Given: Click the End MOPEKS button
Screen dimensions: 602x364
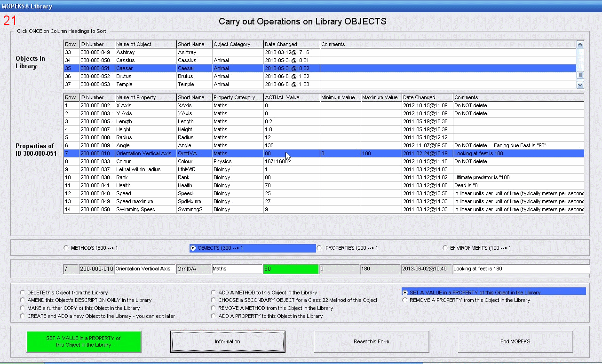Looking at the screenshot, I should [x=515, y=341].
